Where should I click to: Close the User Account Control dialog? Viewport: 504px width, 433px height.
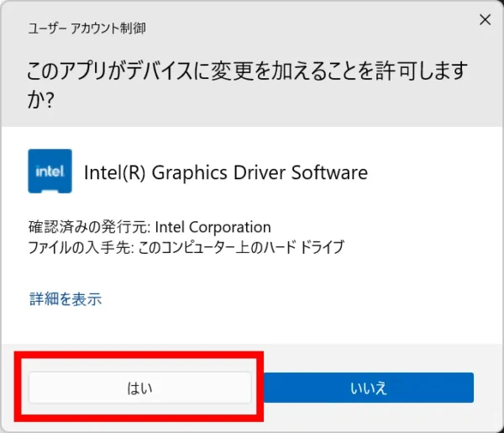click(485, 19)
